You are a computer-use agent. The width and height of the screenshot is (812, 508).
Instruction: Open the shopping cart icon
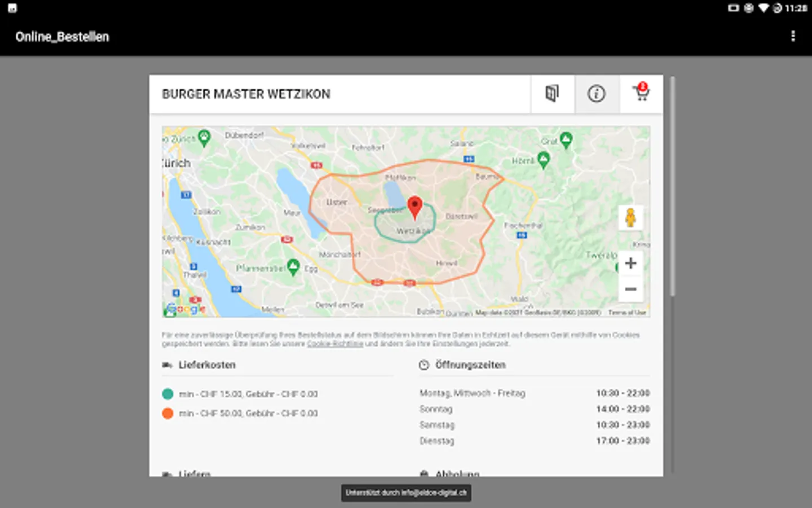(641, 92)
